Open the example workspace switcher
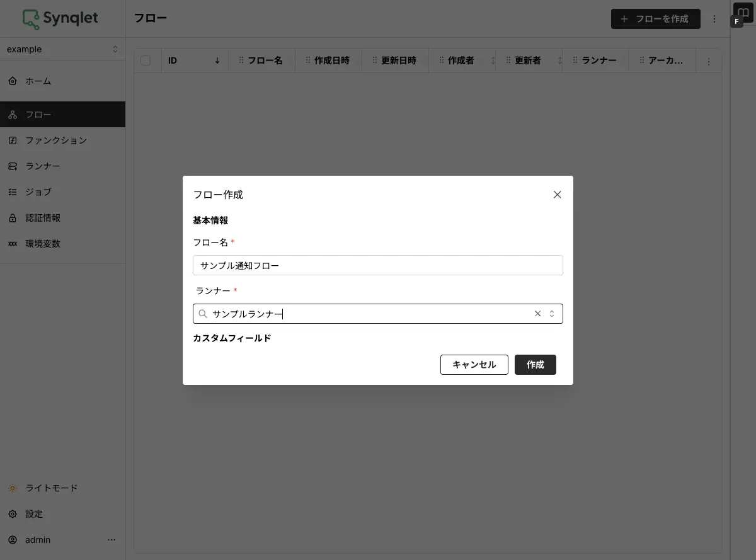This screenshot has width=756, height=560. click(x=62, y=49)
